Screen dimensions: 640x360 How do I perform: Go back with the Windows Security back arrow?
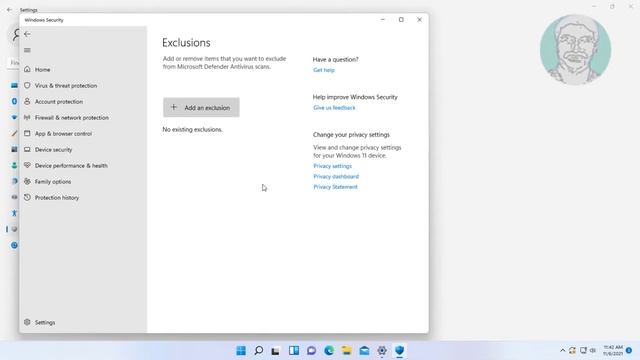27,34
